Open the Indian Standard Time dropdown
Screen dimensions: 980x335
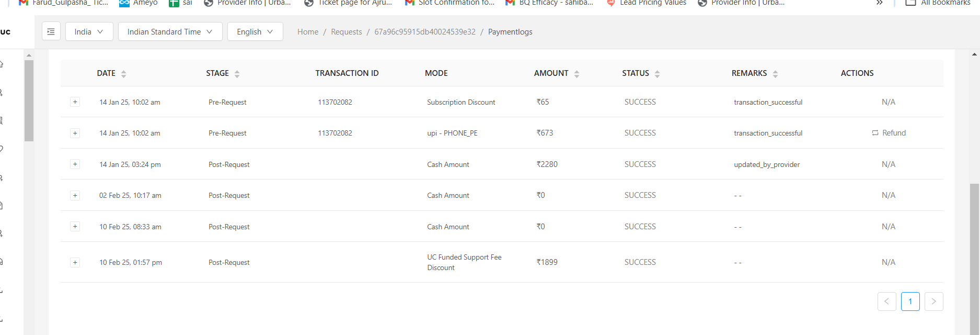click(x=170, y=32)
